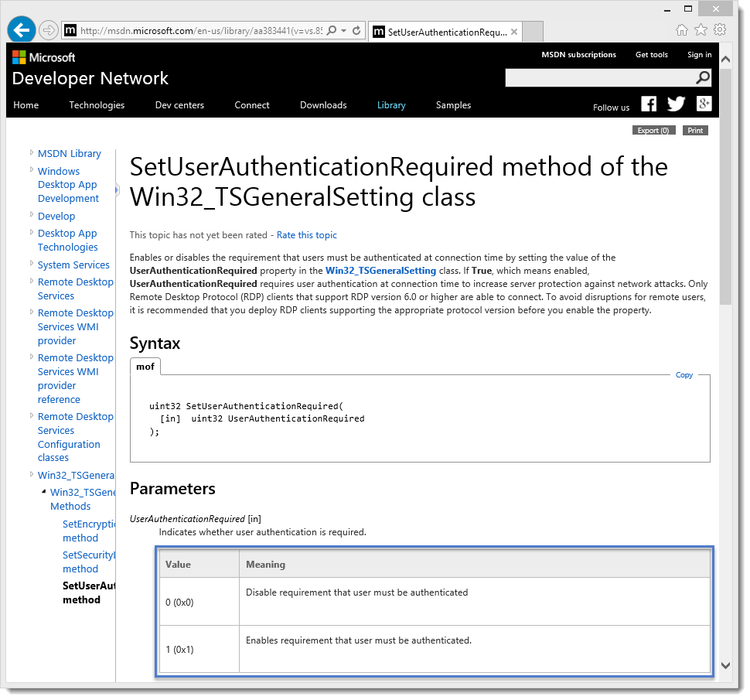Focus the MSDN search input box
The height and width of the screenshot is (700, 750).
click(x=600, y=77)
